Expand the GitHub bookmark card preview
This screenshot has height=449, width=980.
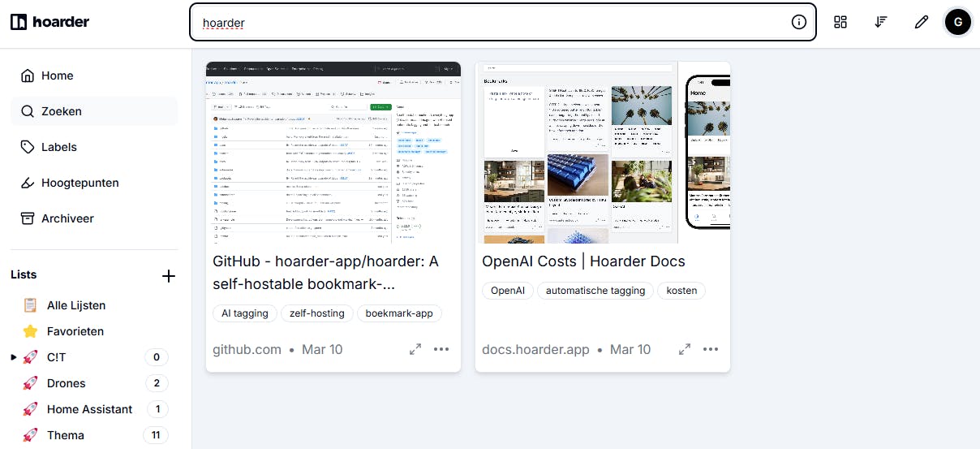pyautogui.click(x=415, y=349)
